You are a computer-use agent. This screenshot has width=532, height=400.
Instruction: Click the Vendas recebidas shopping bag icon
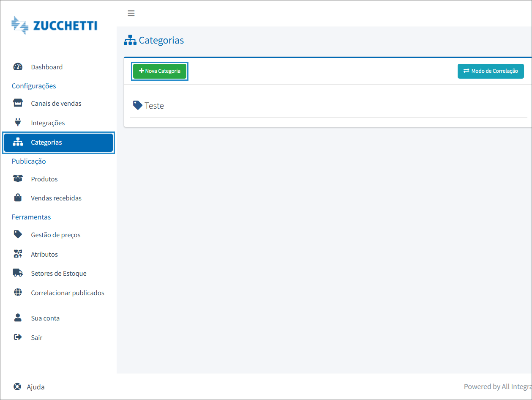coord(18,198)
